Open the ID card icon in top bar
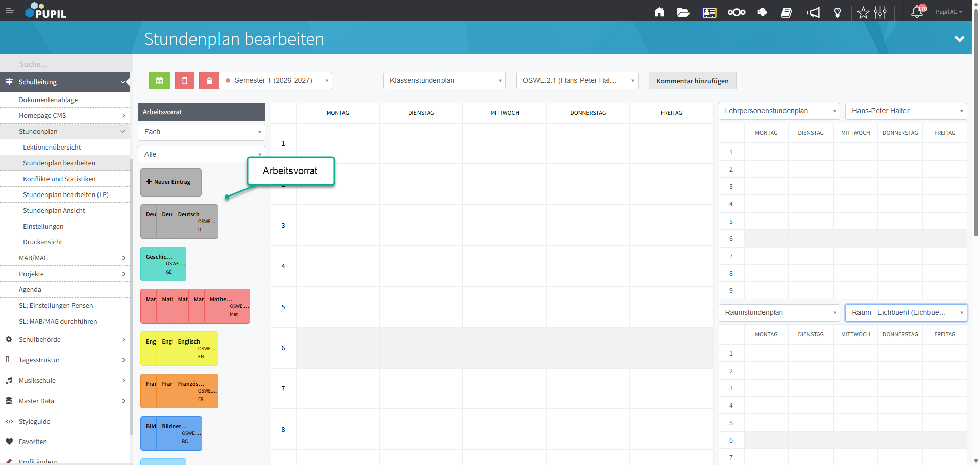This screenshot has width=980, height=465. (709, 12)
